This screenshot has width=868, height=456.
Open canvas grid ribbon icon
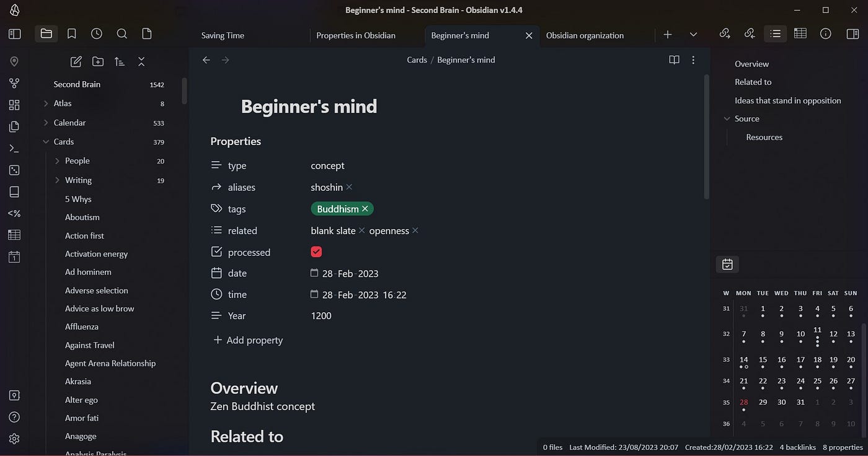[14, 105]
